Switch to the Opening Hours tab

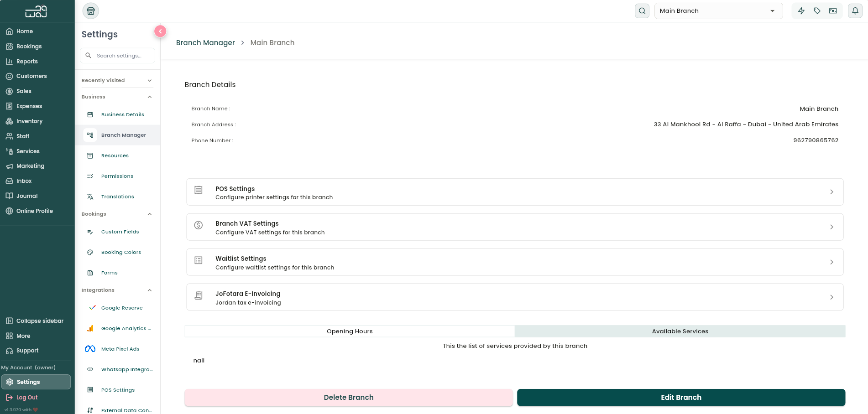tap(350, 331)
